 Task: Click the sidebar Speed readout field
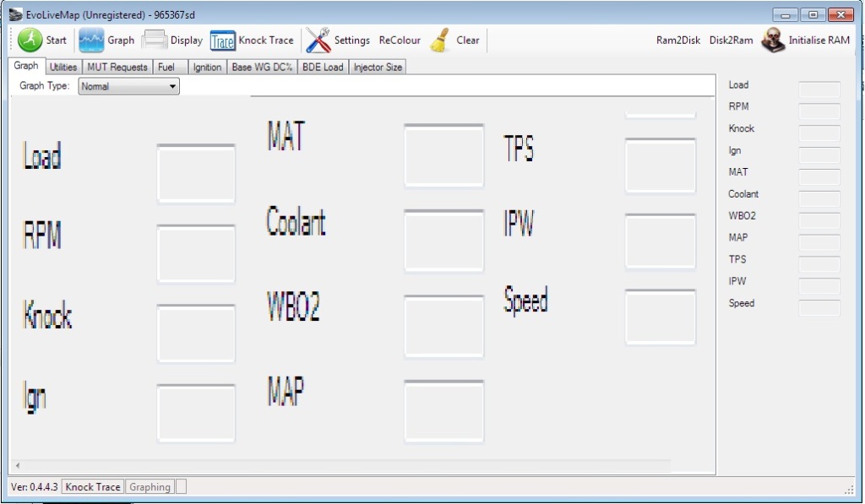tap(819, 307)
